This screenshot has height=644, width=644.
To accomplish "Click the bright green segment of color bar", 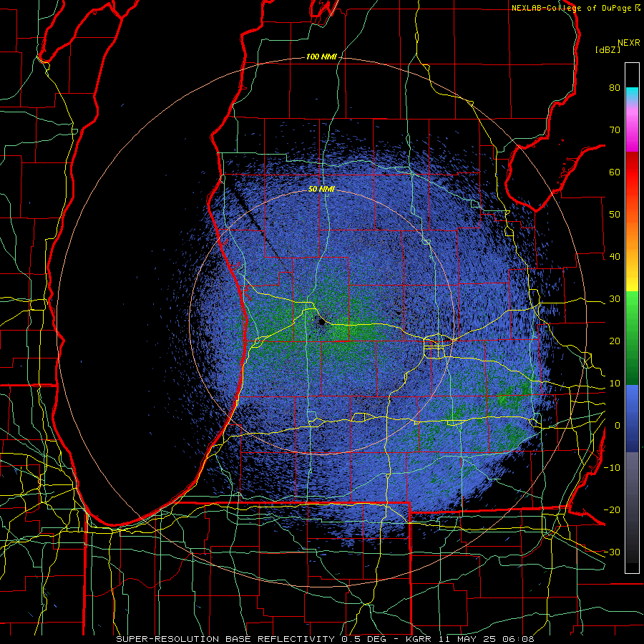I will tap(632, 306).
